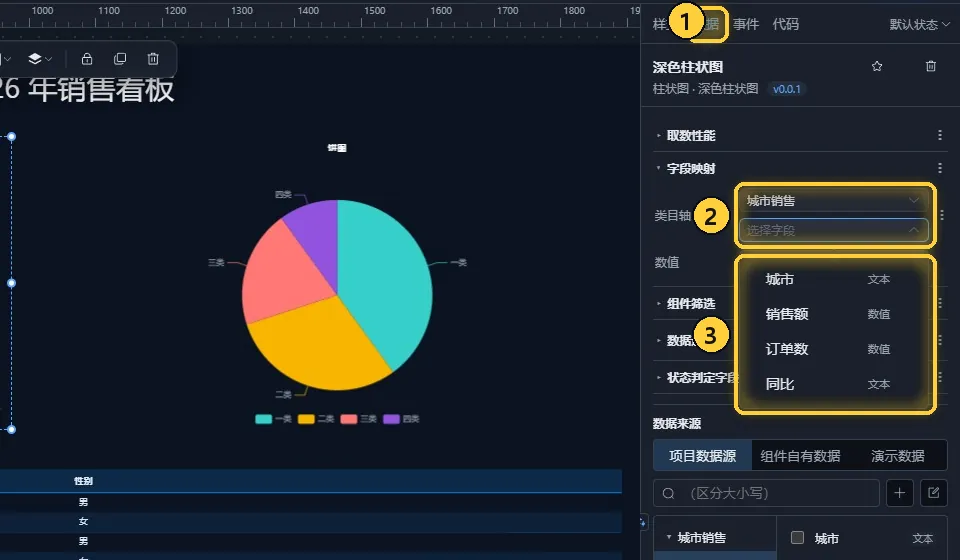Click the 年销售看板 dashboard title text
Viewport: 960px width, 560px height.
[x=101, y=89]
